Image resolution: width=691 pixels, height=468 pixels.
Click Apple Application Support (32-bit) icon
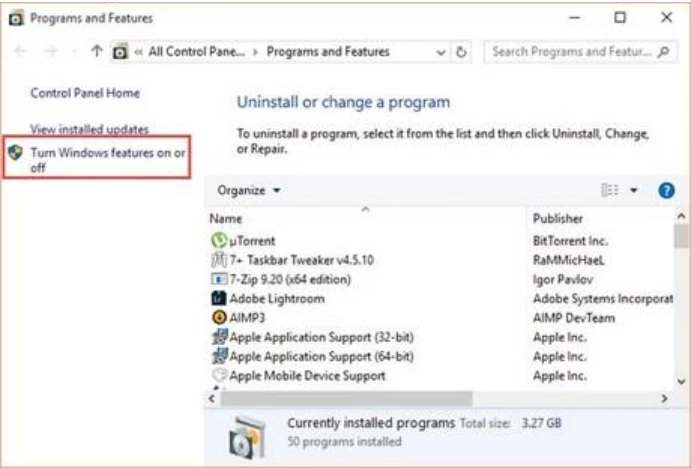(219, 336)
